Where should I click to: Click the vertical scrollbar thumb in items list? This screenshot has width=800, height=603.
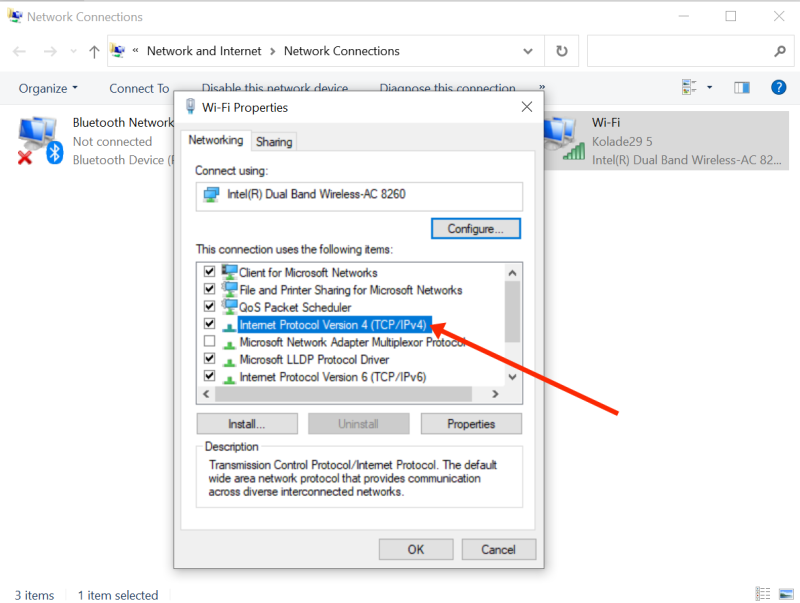[512, 311]
